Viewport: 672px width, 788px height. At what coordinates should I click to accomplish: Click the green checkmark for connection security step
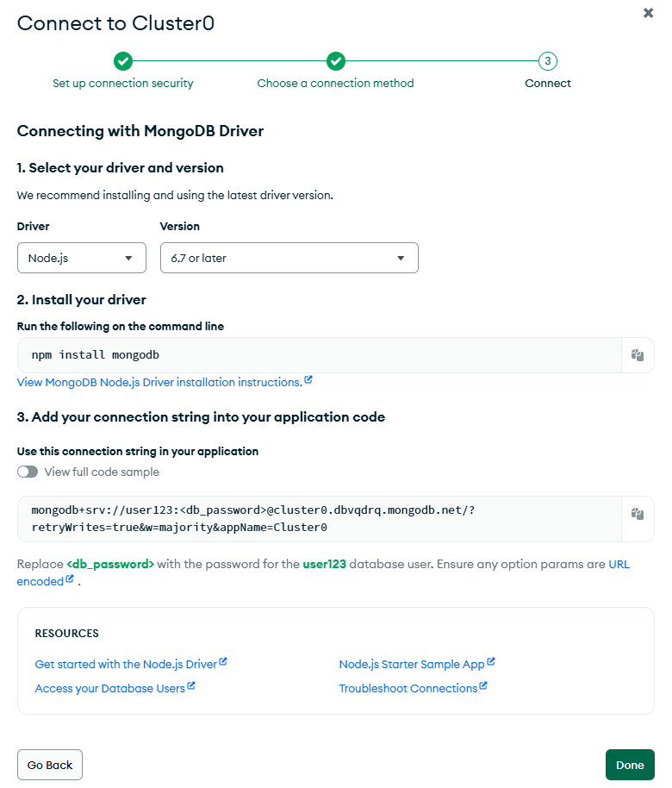[x=123, y=61]
